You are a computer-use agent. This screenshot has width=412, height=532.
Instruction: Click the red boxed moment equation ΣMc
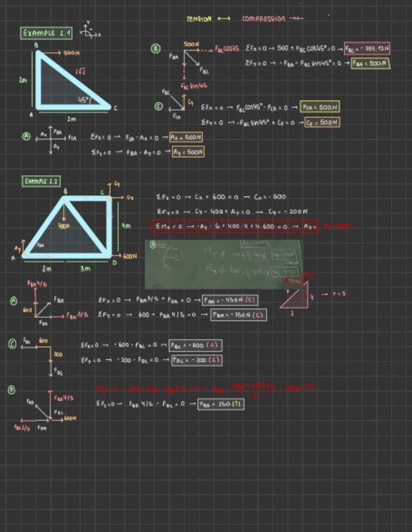coord(235,226)
